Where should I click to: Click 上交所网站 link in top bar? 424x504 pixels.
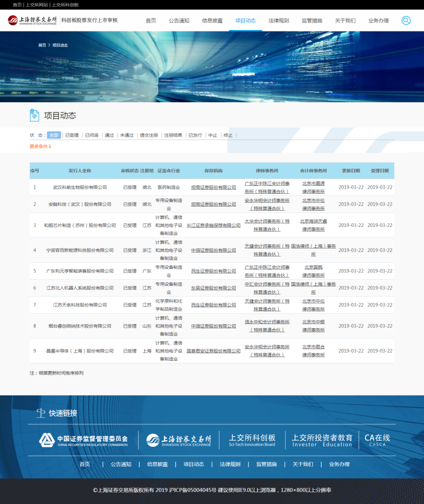pyautogui.click(x=37, y=5)
